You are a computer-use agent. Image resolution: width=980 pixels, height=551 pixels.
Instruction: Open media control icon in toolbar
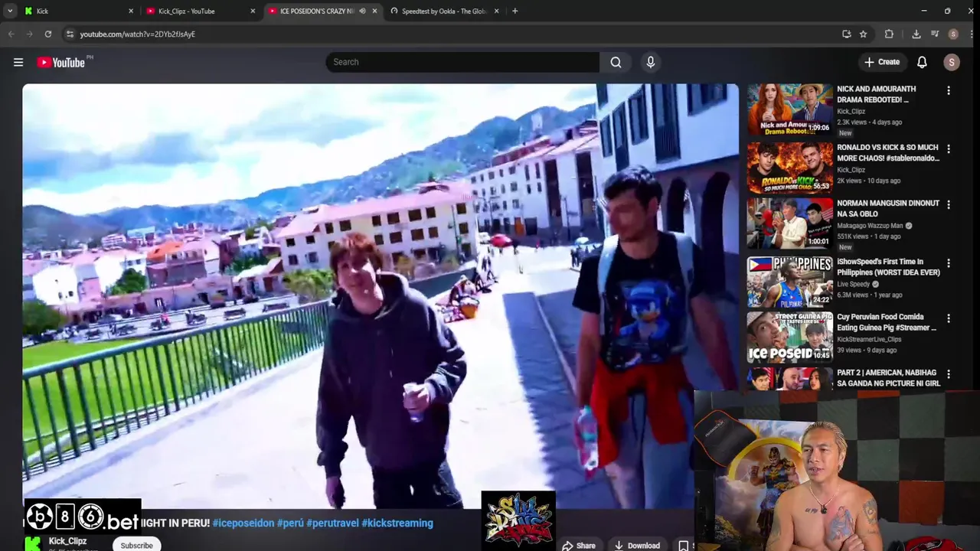[x=935, y=34]
